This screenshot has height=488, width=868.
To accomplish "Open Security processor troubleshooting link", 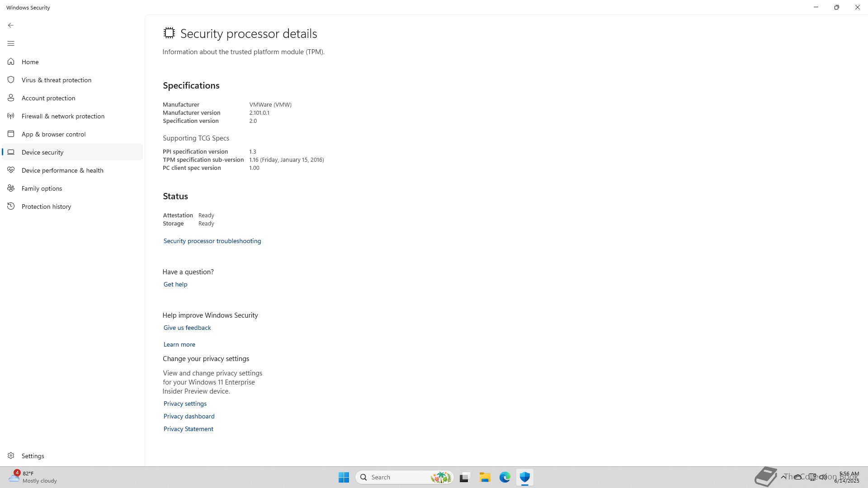I will pyautogui.click(x=212, y=241).
